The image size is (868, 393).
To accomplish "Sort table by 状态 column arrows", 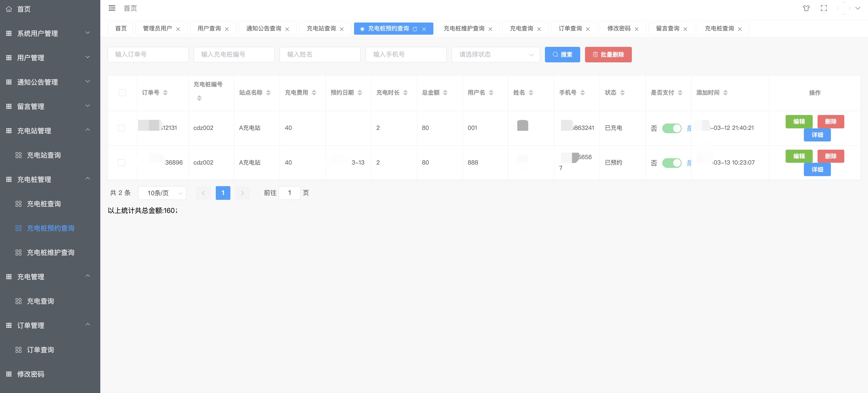I will click(622, 93).
